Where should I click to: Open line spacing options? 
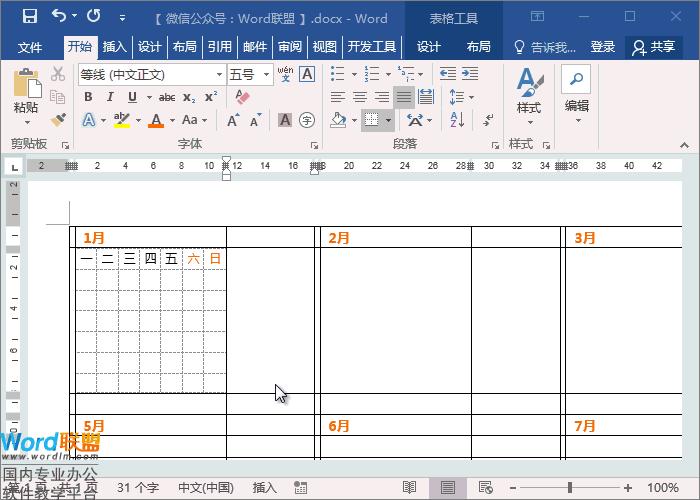(461, 97)
